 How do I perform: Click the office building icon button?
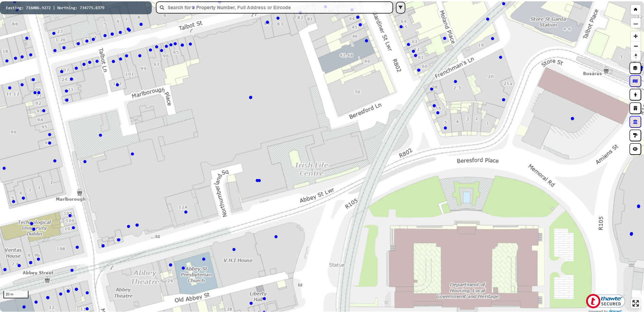(x=635, y=108)
